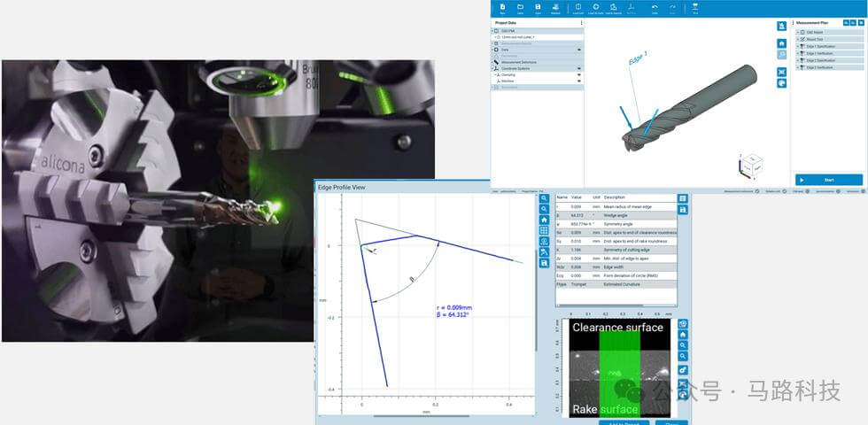Click the color palette icon beside 3D viewport
This screenshot has width=868, height=425.
(782, 83)
